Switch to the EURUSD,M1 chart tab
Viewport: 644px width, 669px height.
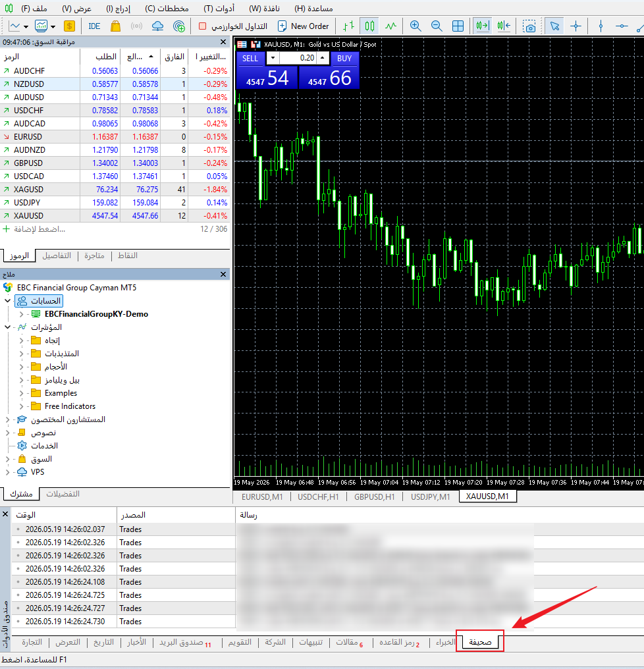262,496
